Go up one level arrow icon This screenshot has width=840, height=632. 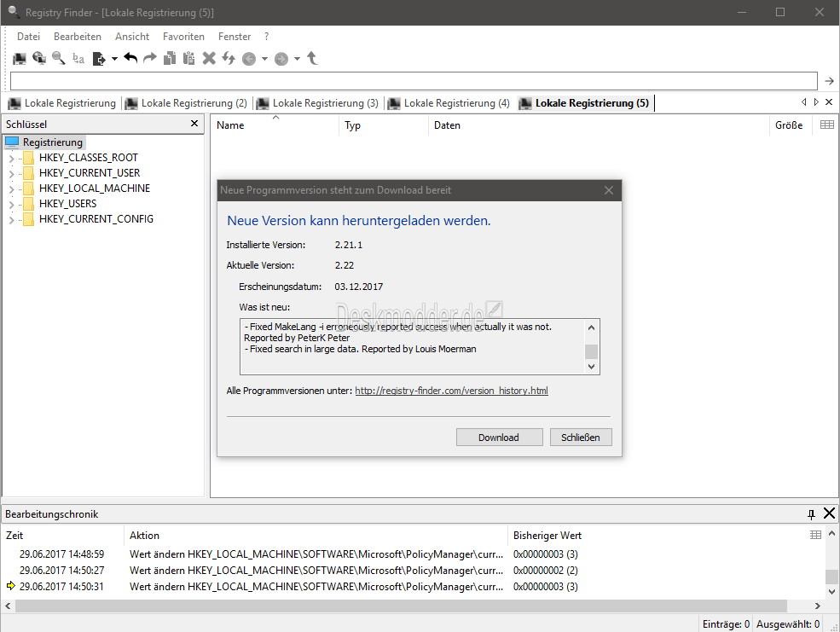312,58
